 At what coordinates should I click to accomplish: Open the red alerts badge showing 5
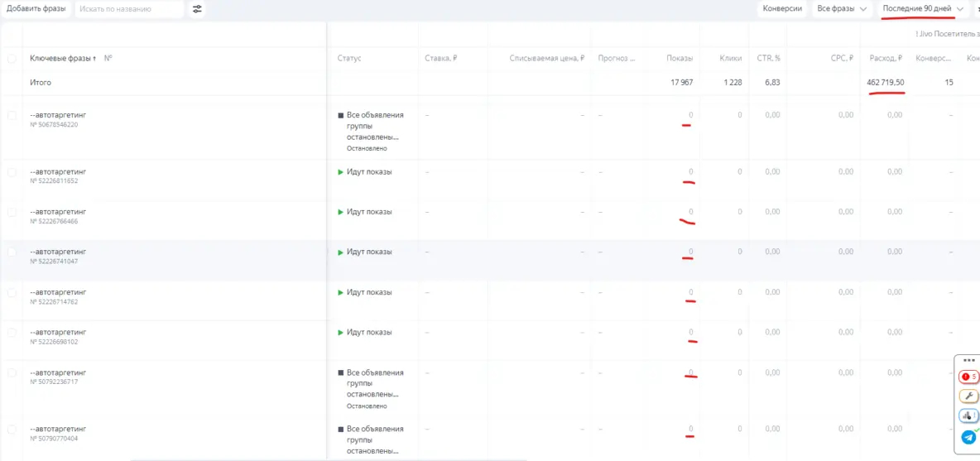[x=968, y=377]
